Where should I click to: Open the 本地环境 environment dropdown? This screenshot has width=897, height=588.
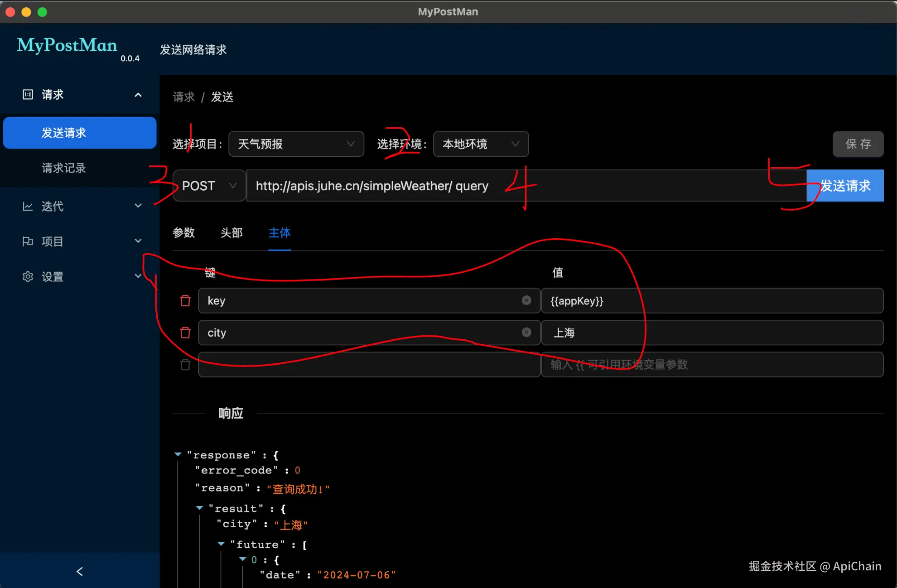pos(480,144)
